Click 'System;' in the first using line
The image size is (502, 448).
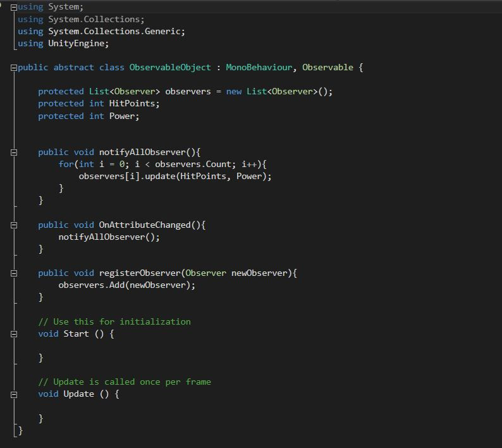click(x=66, y=7)
